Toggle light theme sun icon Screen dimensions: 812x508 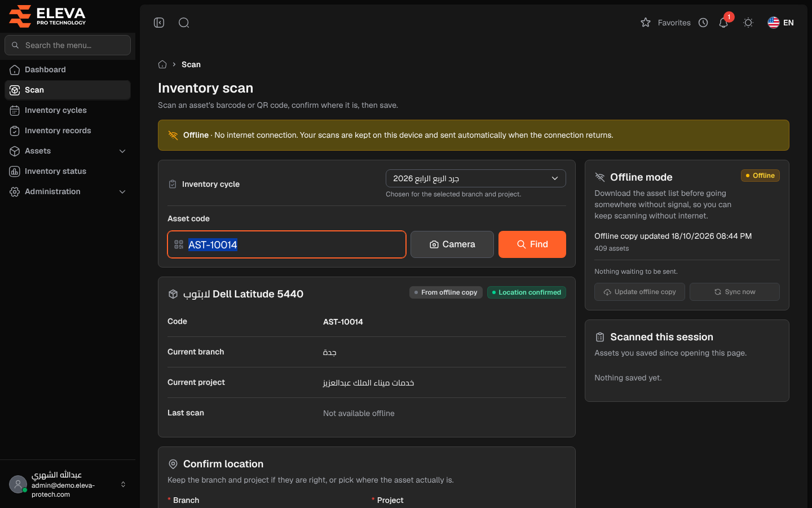pos(748,23)
